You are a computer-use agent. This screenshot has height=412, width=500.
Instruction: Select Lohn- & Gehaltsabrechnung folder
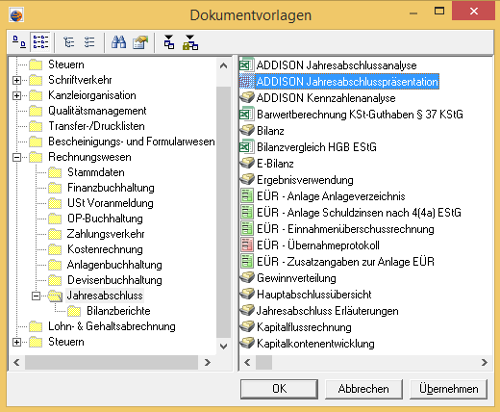(112, 326)
